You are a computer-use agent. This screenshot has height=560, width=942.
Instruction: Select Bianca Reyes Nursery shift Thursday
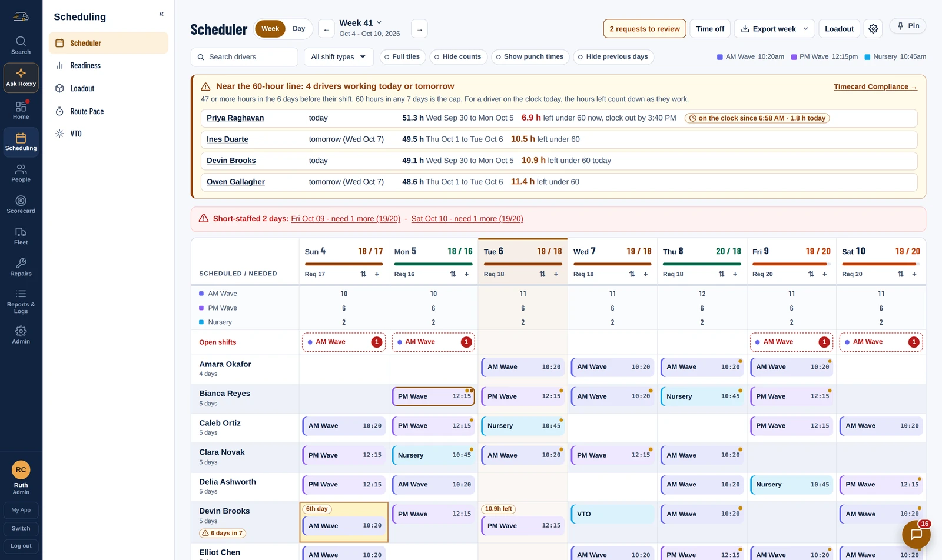(702, 396)
